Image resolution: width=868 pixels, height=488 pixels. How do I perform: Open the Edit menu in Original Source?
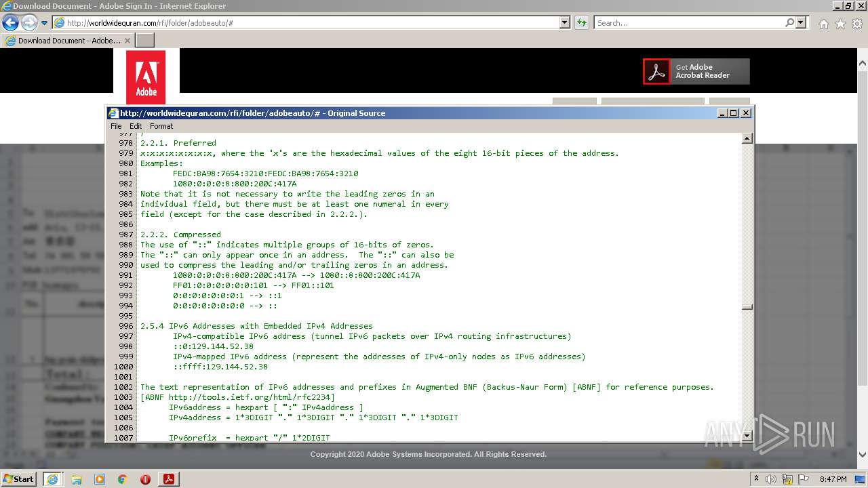coord(136,126)
